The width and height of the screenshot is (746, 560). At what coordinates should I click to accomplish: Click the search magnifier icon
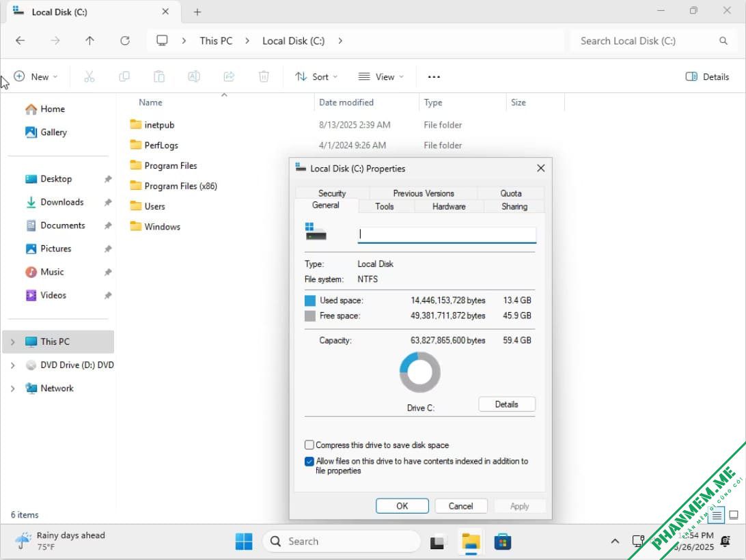click(x=723, y=41)
